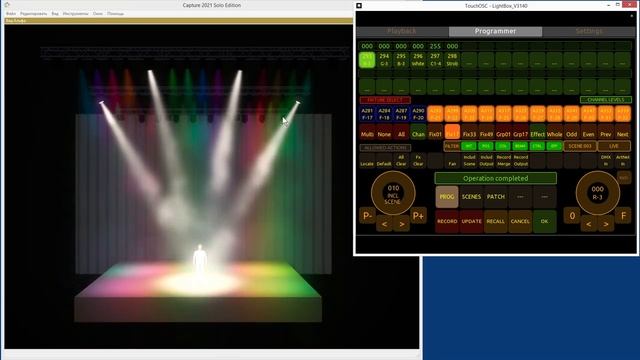The height and width of the screenshot is (360, 640).
Task: Open the Вид menu in Capture
Action: (55, 13)
